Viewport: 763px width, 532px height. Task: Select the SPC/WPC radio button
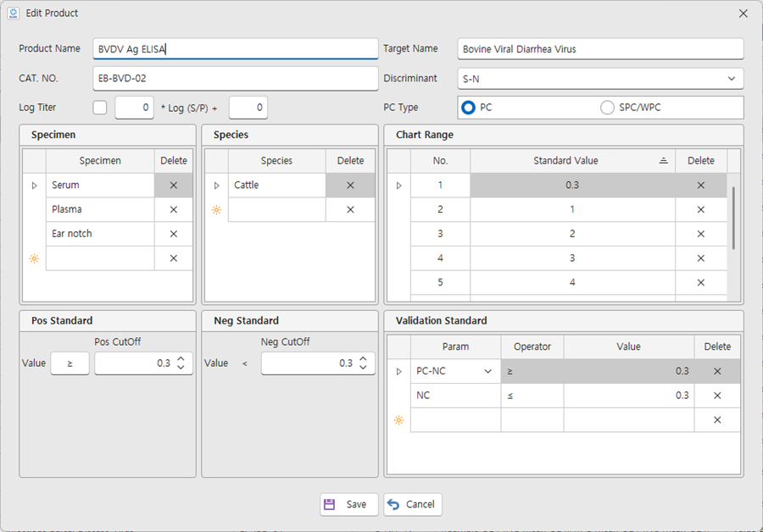coord(607,108)
